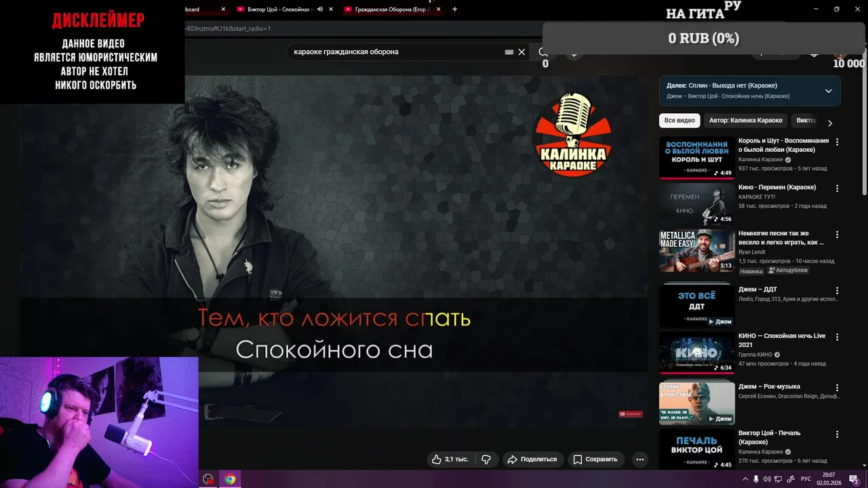Open 'ПЕЧАЛЬ ВИКТОР ЦОЙ' thumbnail
Screen dimensions: 868x488
(696, 449)
